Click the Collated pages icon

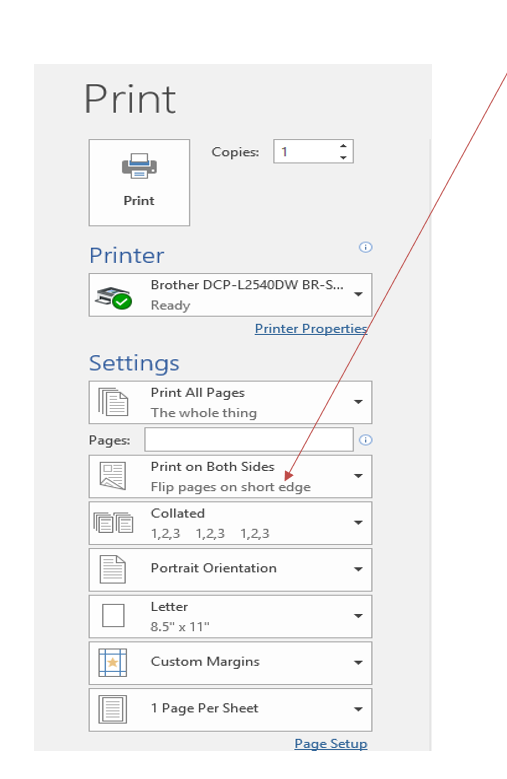(114, 523)
